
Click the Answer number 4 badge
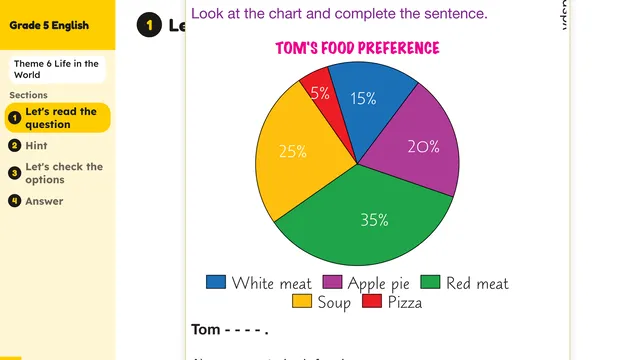click(15, 201)
